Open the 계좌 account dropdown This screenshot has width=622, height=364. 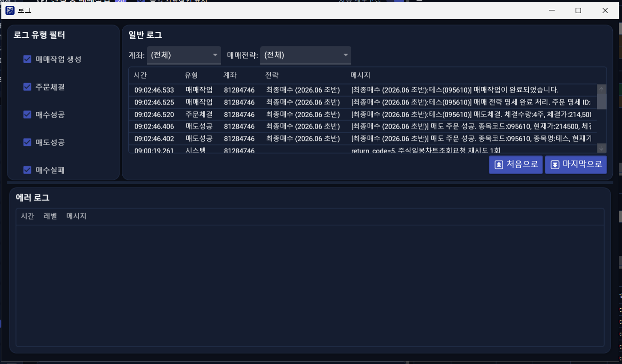[x=184, y=55]
